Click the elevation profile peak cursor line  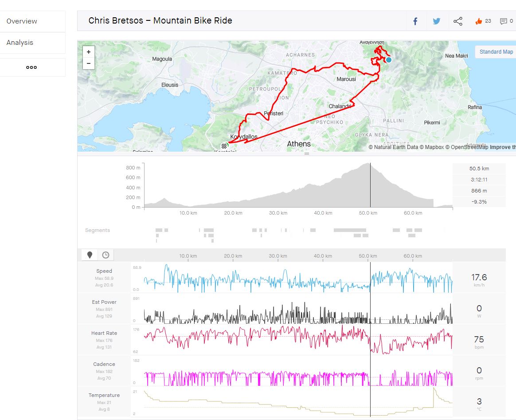pyautogui.click(x=370, y=186)
